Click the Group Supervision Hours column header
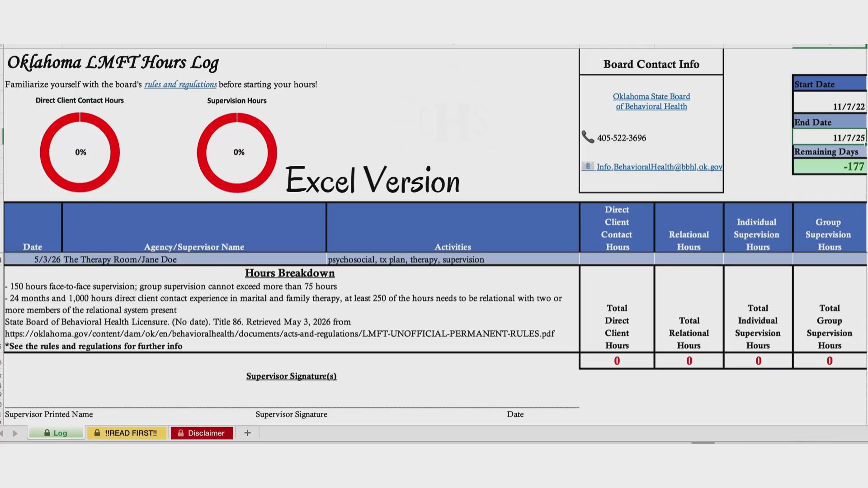The image size is (868, 488). [x=830, y=227]
